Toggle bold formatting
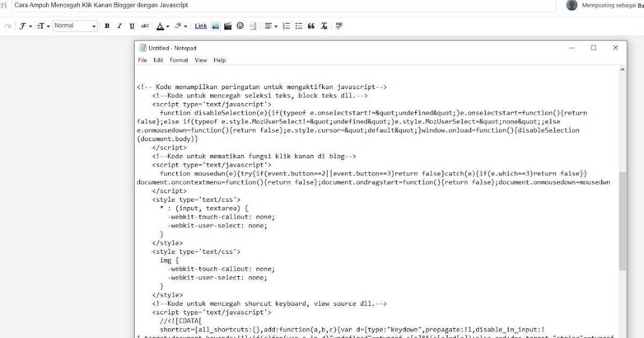 pos(107,26)
